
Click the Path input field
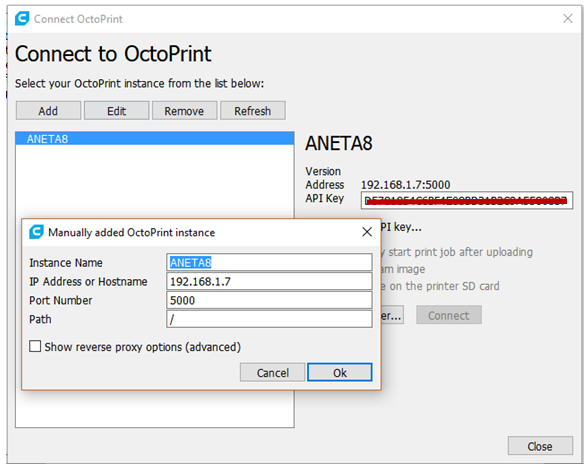pyautogui.click(x=269, y=319)
